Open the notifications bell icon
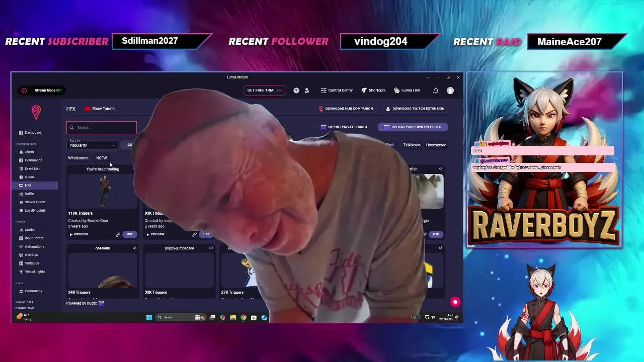The height and width of the screenshot is (362, 644). point(436,90)
